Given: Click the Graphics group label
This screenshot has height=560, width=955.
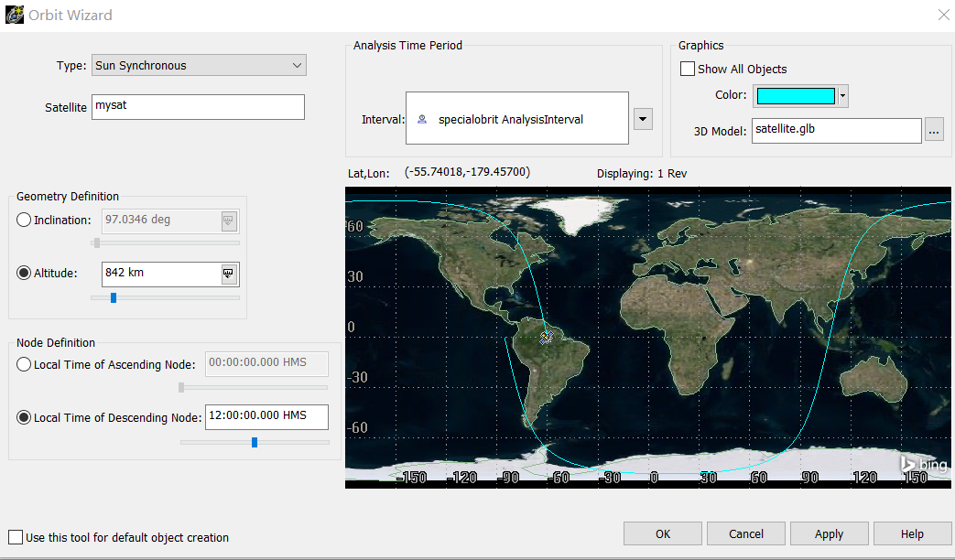Looking at the screenshot, I should [x=701, y=45].
